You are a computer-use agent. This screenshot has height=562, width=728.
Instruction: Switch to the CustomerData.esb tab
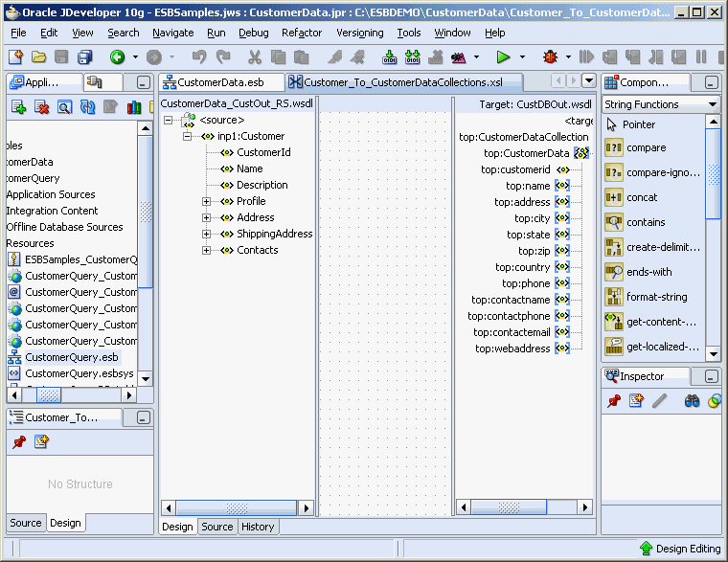(x=221, y=82)
